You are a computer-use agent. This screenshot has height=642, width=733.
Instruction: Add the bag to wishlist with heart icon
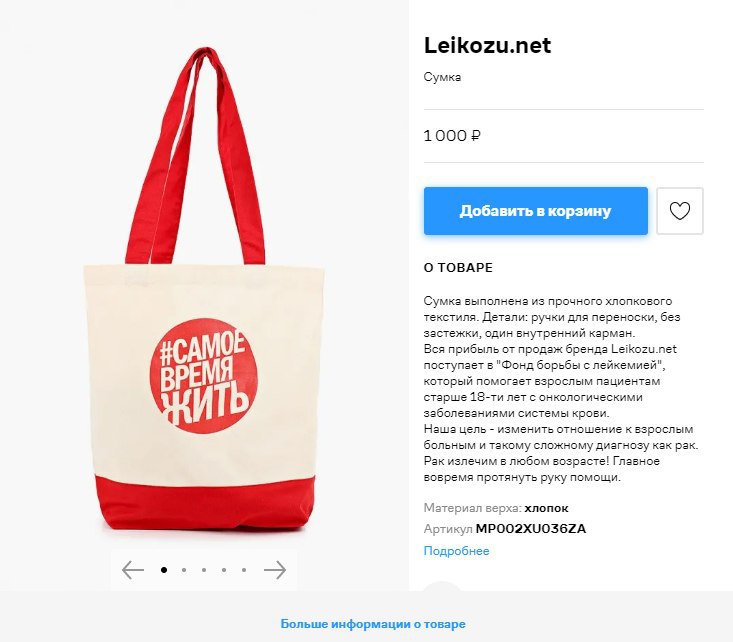(680, 211)
